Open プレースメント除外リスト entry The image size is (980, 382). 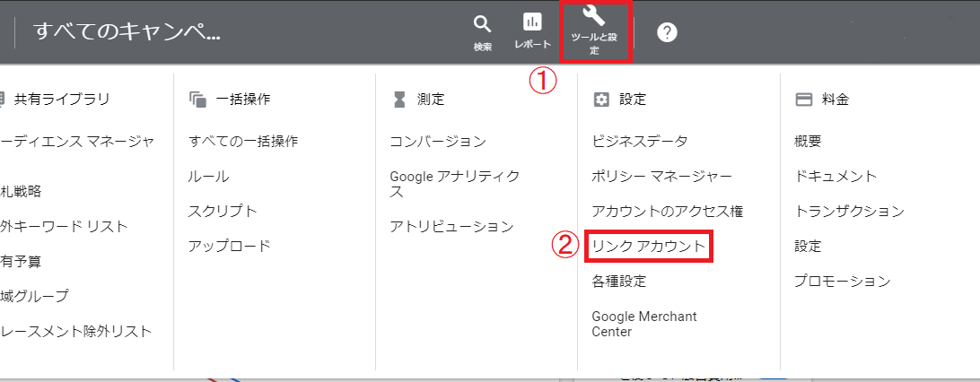(75, 332)
